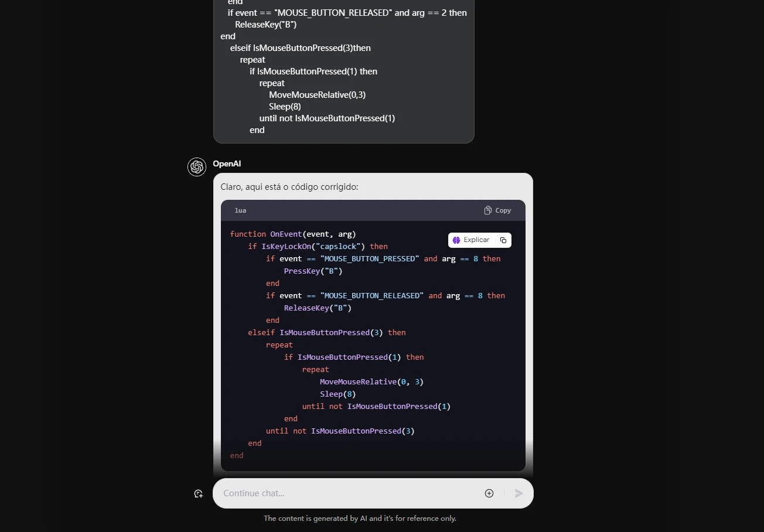764x532 pixels.
Task: Click ReleaseKey("B") in the lua code block
Action: 318,308
